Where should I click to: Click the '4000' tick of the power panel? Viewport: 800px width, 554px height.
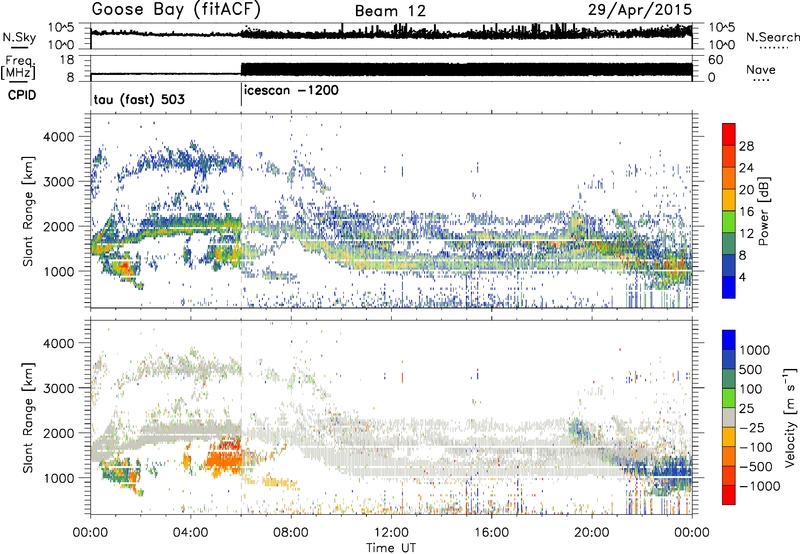point(58,137)
